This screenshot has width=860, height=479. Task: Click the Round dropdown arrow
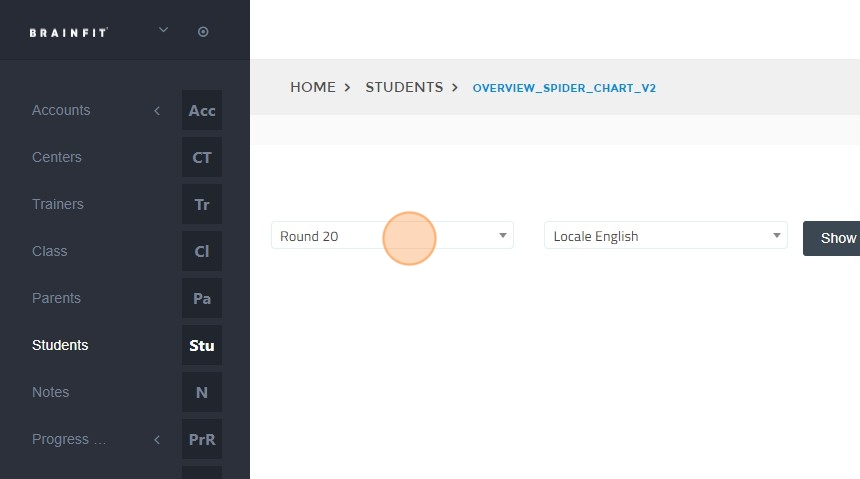[x=502, y=235]
